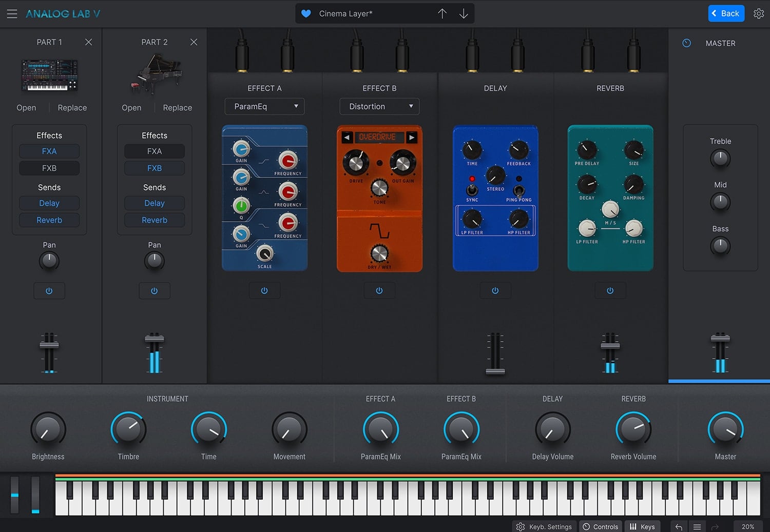This screenshot has width=770, height=532.
Task: Toggle FXA for Part 2
Action: pos(155,151)
